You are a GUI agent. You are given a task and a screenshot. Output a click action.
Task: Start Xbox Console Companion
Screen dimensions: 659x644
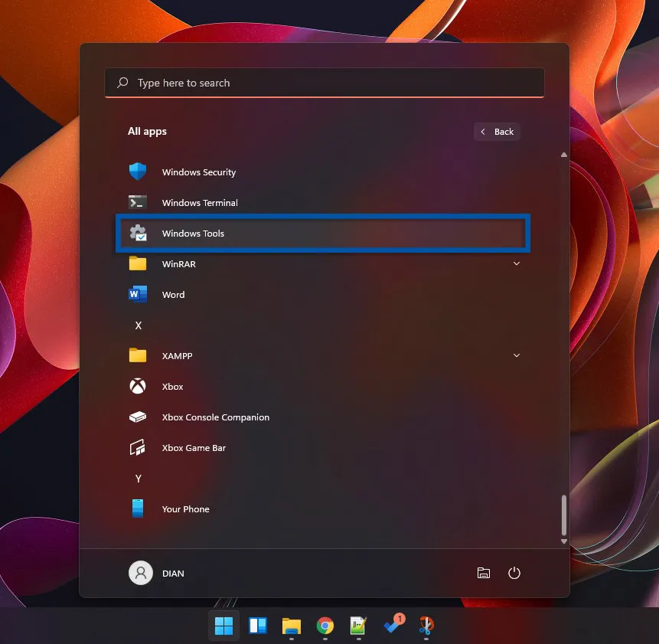[x=215, y=417]
